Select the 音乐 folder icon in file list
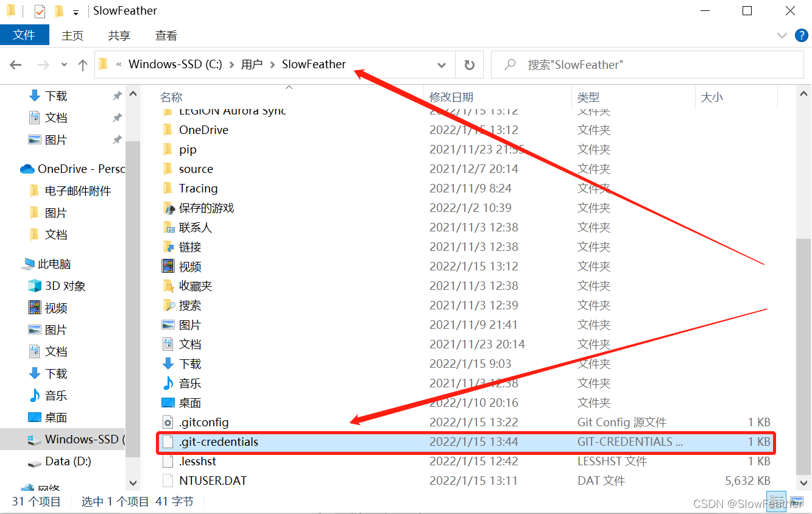The image size is (812, 514). coord(168,383)
